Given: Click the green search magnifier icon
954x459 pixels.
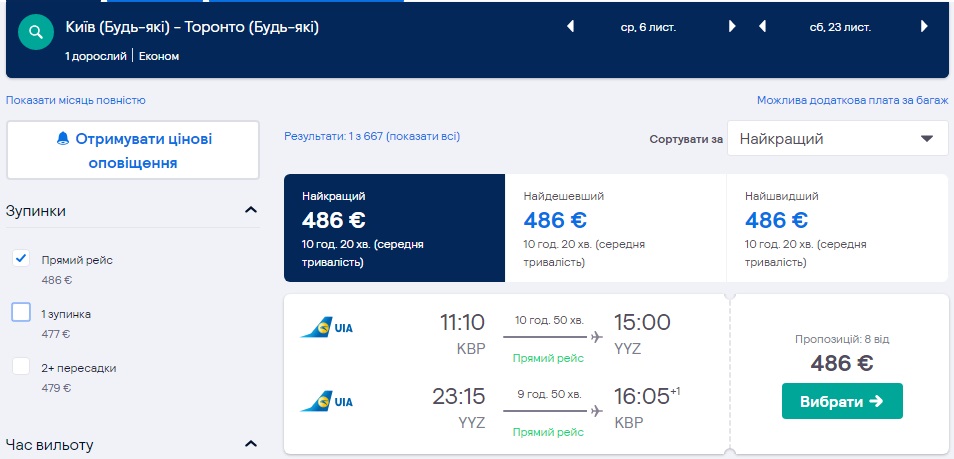Looking at the screenshot, I should click(x=36, y=34).
